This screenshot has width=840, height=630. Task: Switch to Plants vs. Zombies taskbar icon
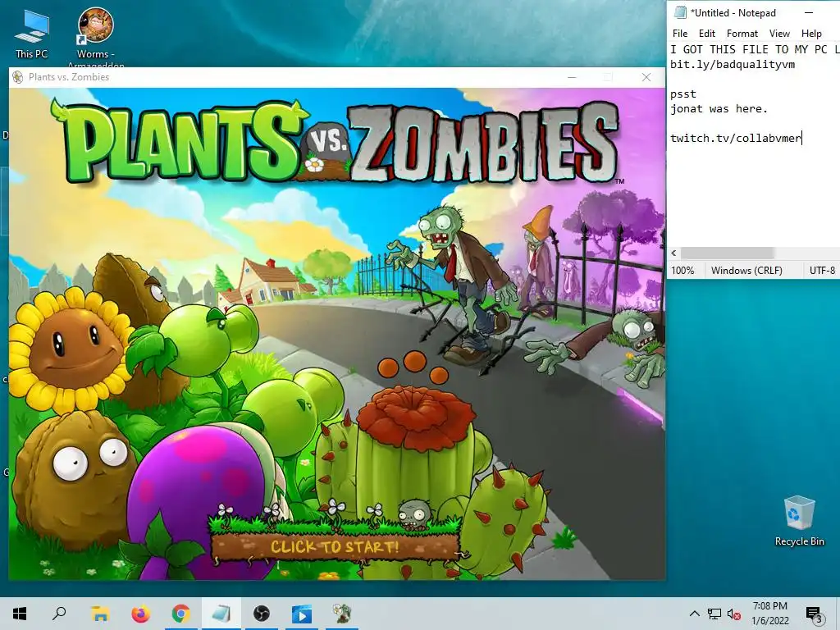click(x=342, y=614)
